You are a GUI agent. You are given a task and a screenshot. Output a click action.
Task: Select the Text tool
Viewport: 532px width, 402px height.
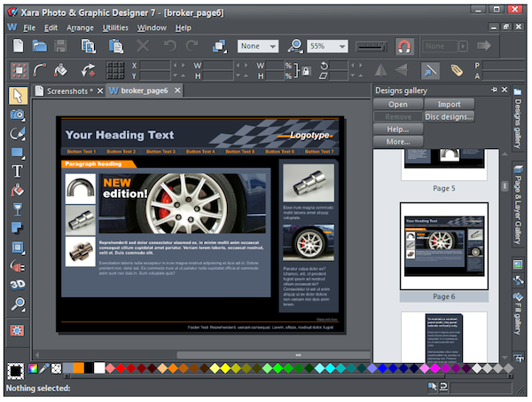pos(18,171)
